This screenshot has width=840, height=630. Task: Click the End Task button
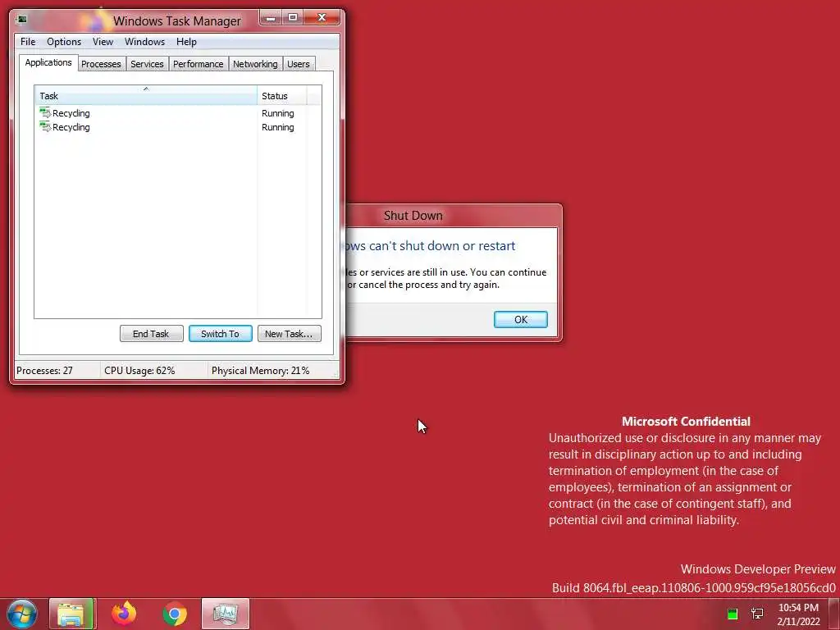(x=152, y=334)
